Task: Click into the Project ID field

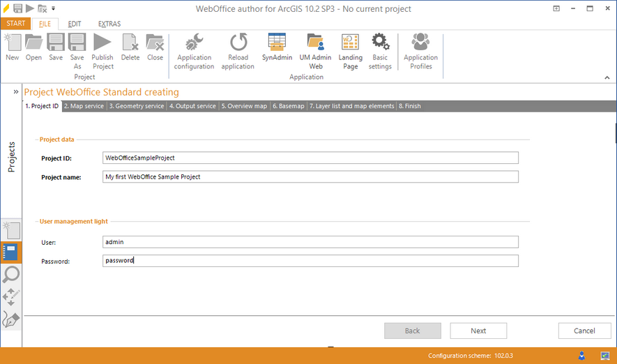Action: coord(310,158)
